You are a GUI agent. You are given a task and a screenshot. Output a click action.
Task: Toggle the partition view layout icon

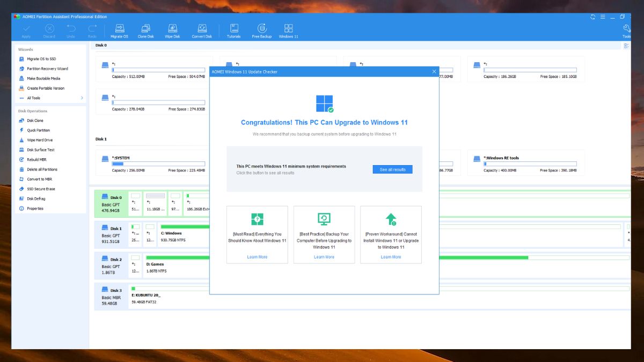tap(626, 46)
